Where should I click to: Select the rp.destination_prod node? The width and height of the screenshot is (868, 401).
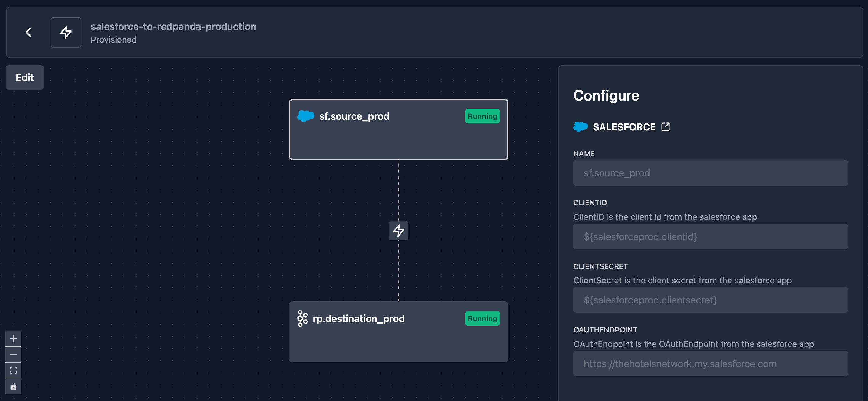[x=398, y=332]
